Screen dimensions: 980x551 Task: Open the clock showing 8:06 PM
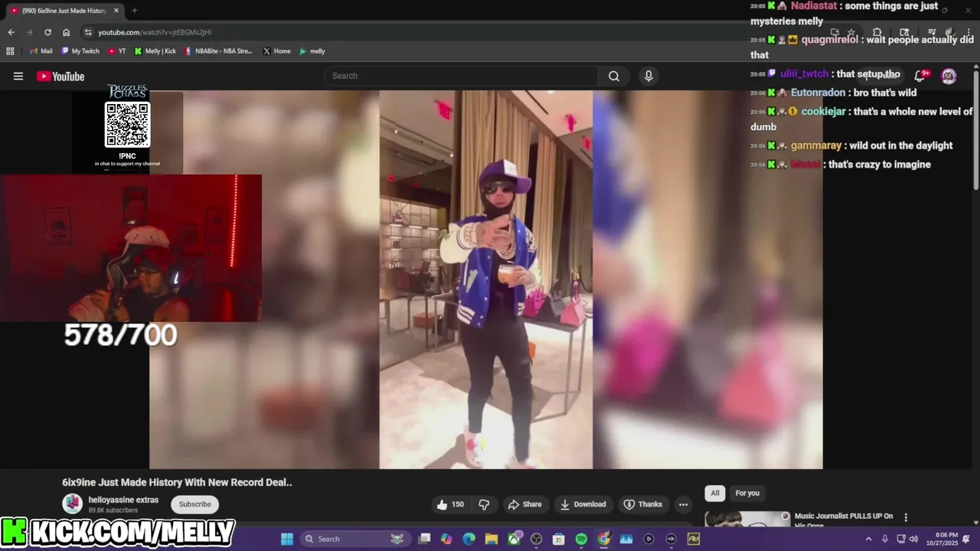pos(943,539)
